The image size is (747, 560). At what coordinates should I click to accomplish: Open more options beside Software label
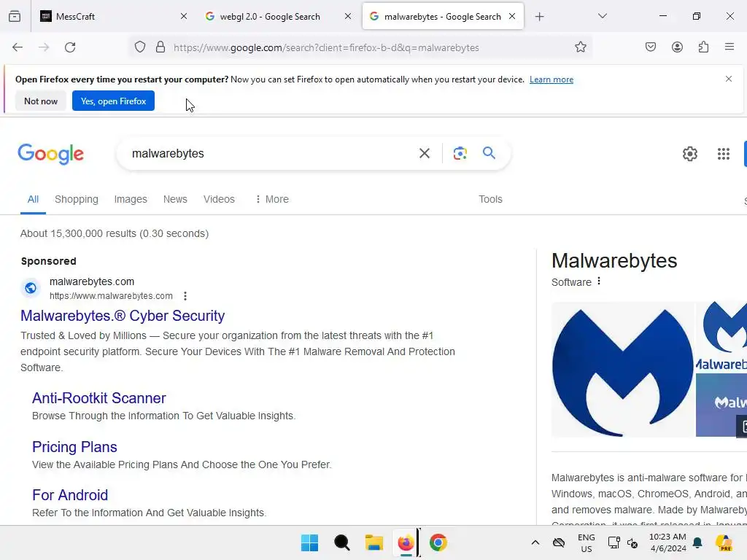coord(599,281)
